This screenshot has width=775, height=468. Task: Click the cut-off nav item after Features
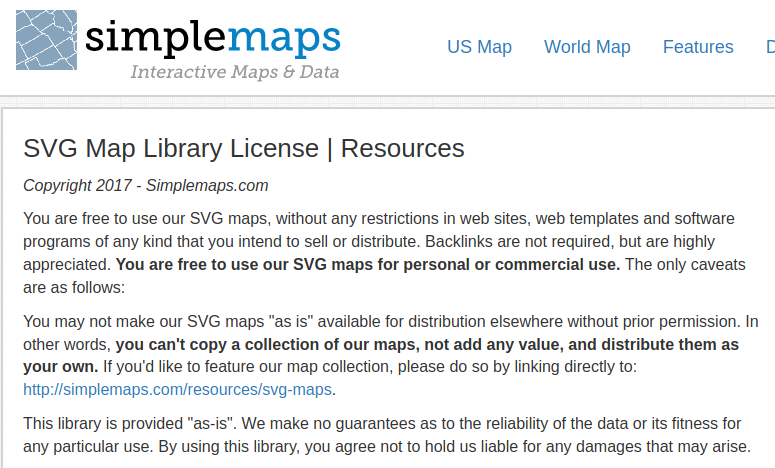coord(769,47)
